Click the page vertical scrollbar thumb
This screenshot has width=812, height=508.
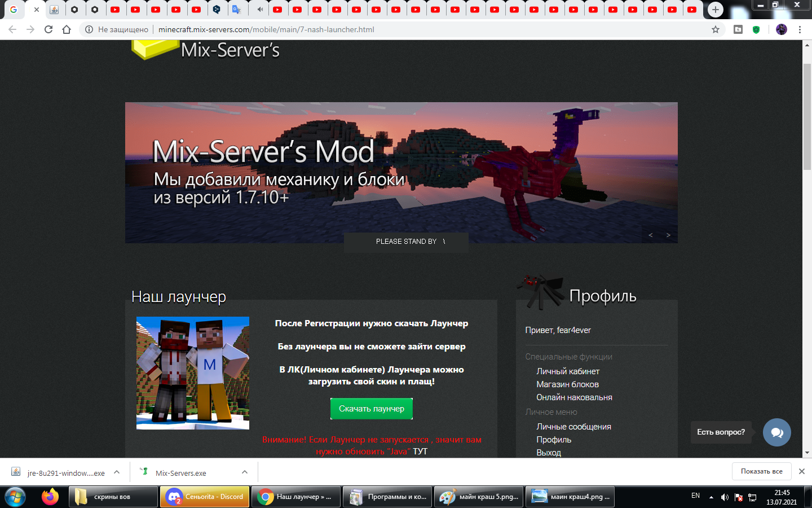[807, 117]
